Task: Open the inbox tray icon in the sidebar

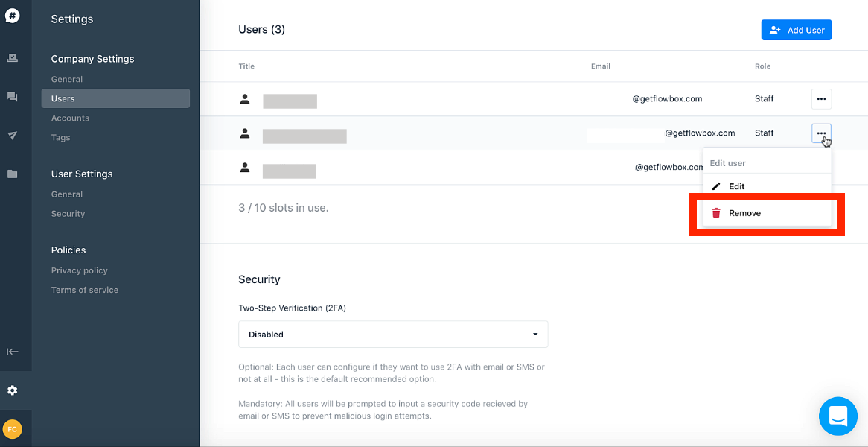Action: [x=13, y=57]
